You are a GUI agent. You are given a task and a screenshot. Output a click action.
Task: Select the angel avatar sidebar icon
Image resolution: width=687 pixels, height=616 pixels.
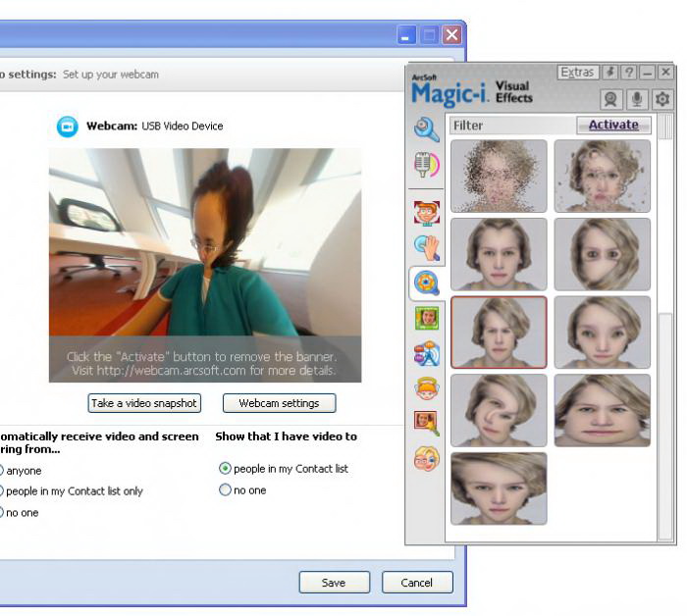point(426,388)
